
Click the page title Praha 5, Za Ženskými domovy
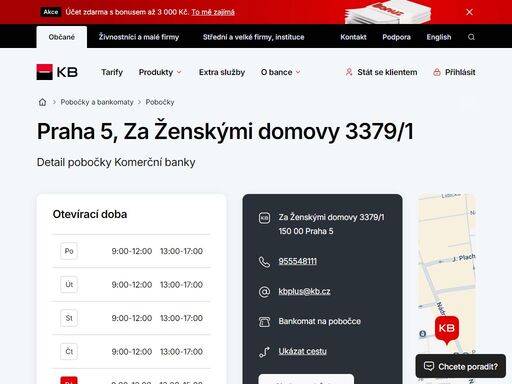[225, 132]
